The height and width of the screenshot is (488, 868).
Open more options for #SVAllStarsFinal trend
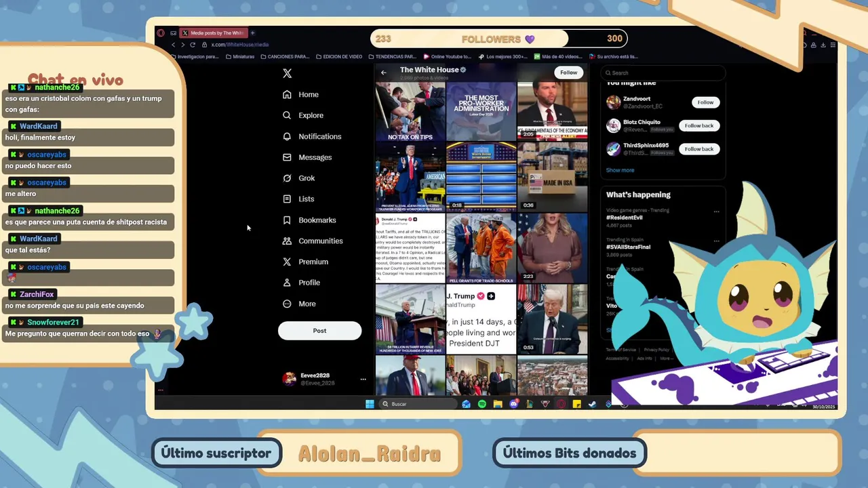716,241
